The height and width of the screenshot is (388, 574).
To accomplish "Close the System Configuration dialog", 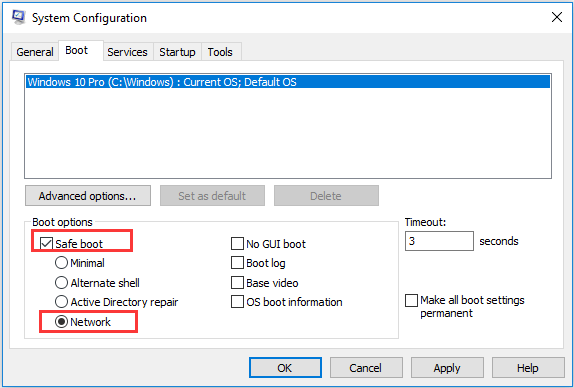I will [x=556, y=17].
